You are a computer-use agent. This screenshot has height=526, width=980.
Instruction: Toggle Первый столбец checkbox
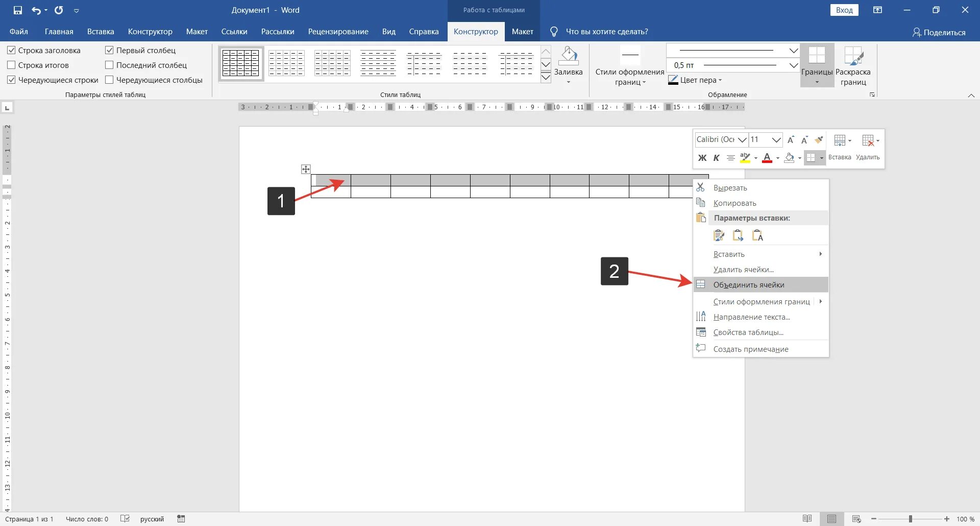click(109, 51)
